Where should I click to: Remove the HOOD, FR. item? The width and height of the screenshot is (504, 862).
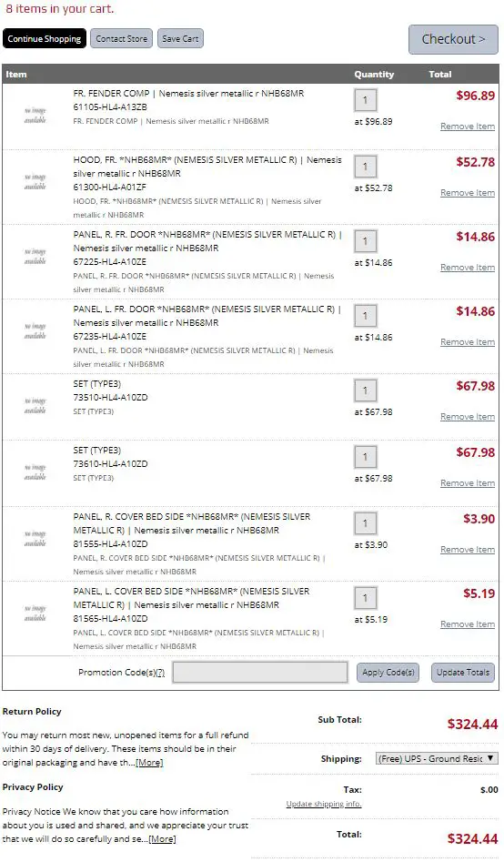coord(468,193)
